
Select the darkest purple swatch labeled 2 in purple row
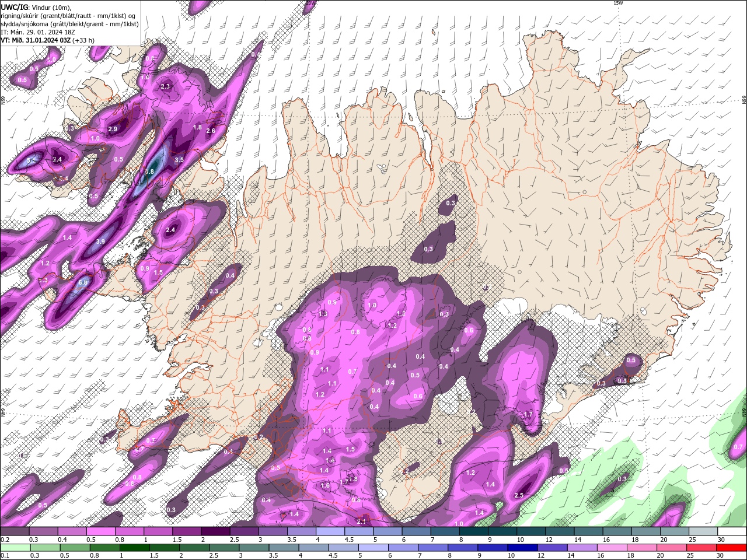(215, 531)
